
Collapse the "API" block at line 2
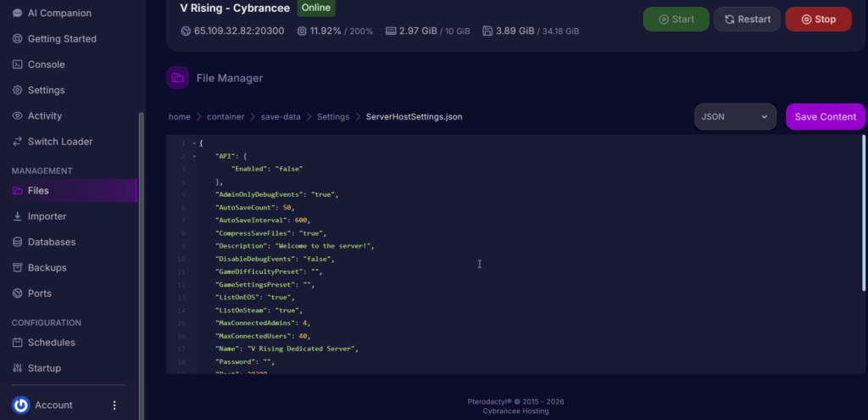pos(194,156)
